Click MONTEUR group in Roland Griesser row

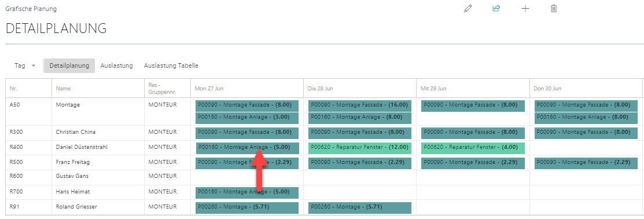pyautogui.click(x=163, y=207)
